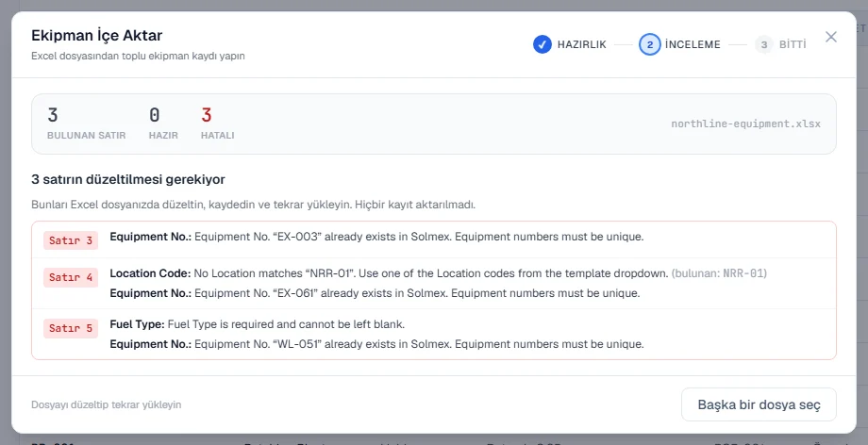Click the Satır 5 error badge
The height and width of the screenshot is (445, 868).
[71, 328]
